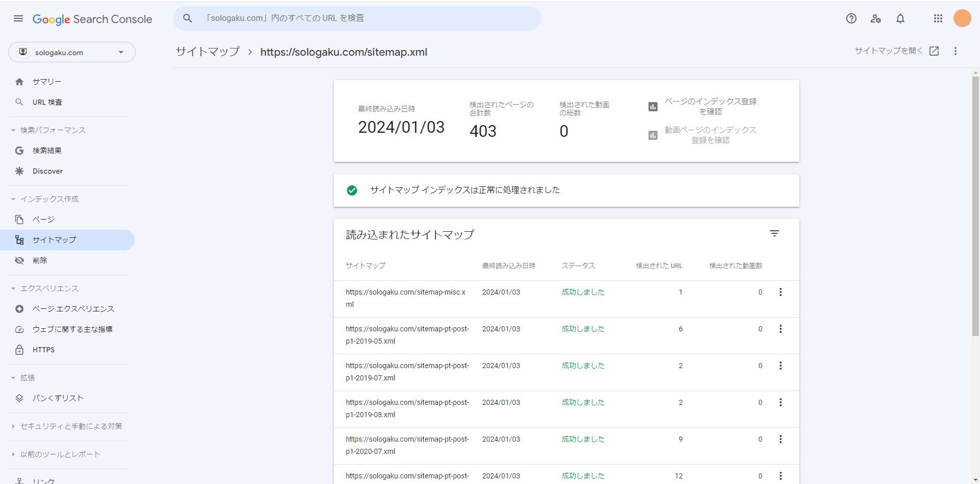Show notifications bell panel
Viewport: 980px width, 484px height.
click(900, 19)
